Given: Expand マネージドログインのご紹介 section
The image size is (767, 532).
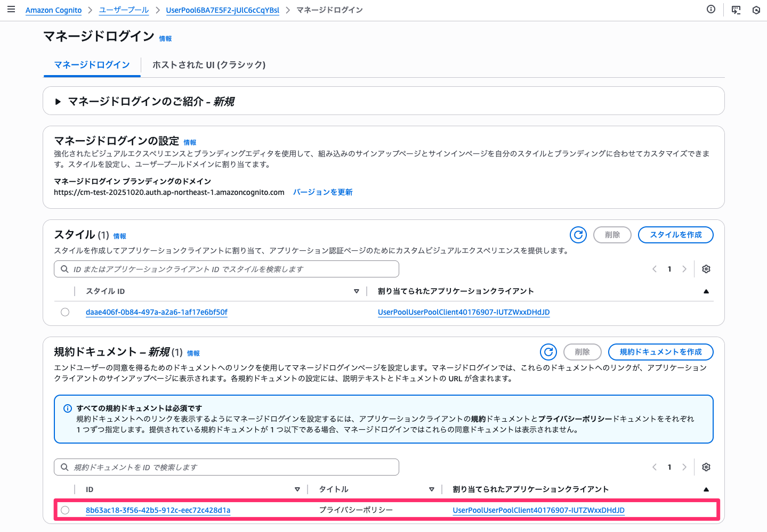Looking at the screenshot, I should (58, 102).
